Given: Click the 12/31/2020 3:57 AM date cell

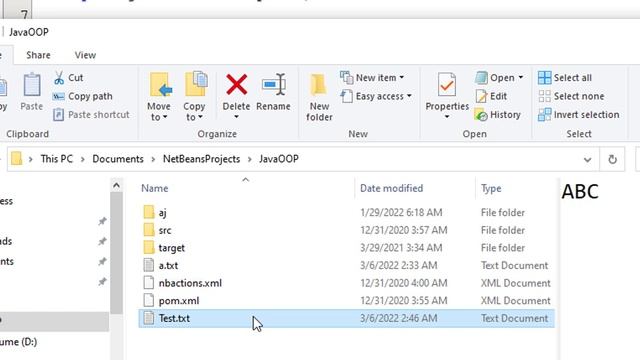Looking at the screenshot, I should [x=403, y=230].
